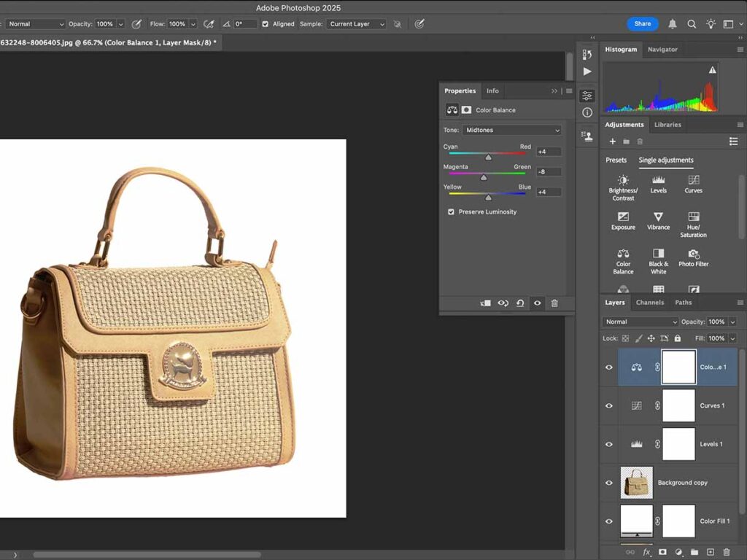
Task: Switch to the Info tab
Action: click(x=492, y=90)
